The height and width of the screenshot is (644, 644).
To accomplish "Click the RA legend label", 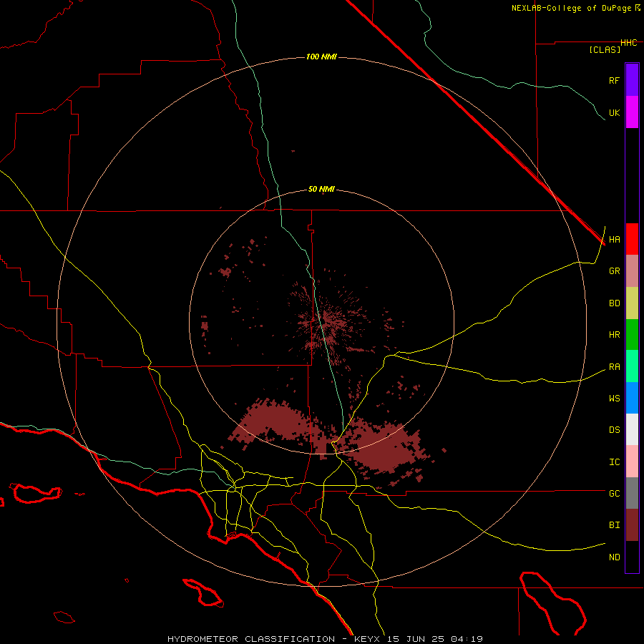I will click(x=614, y=367).
